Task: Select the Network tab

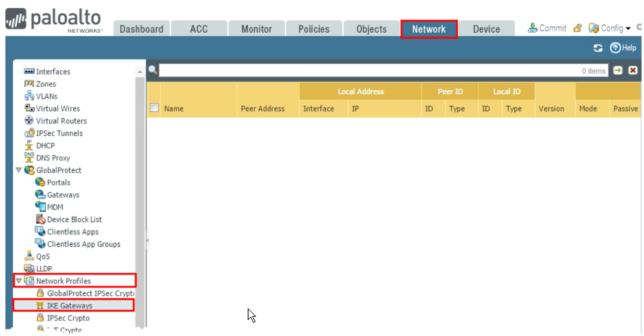Action: pos(429,29)
